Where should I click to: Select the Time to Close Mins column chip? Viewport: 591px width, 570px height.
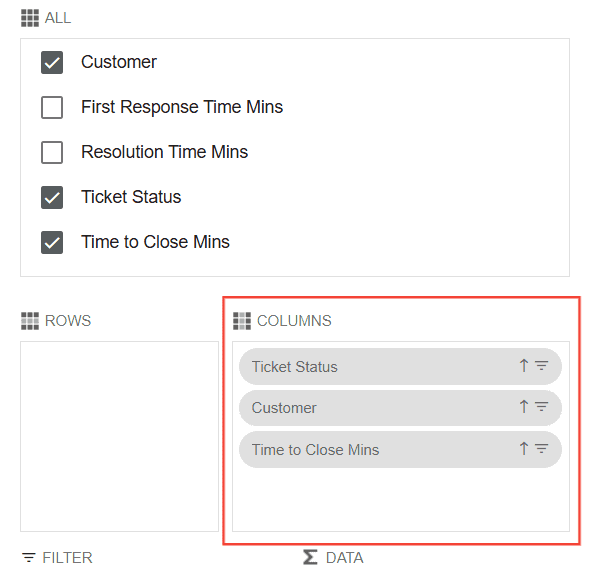[x=400, y=450]
